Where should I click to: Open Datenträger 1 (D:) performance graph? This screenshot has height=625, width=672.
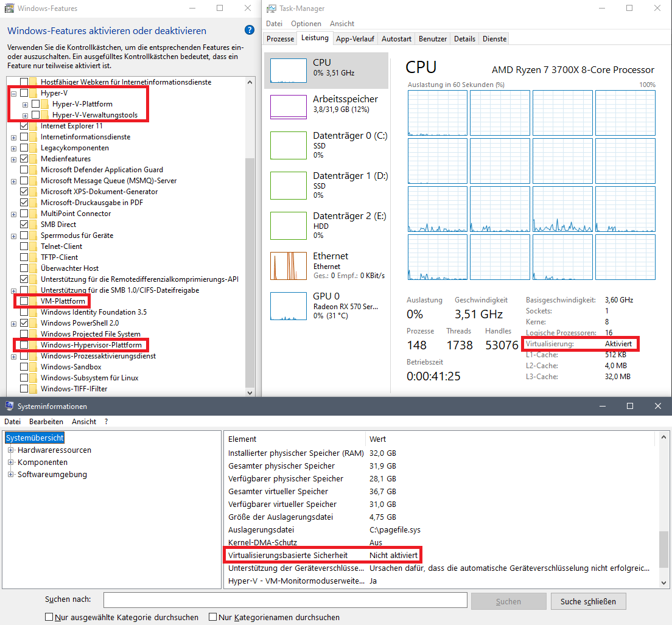tap(289, 186)
